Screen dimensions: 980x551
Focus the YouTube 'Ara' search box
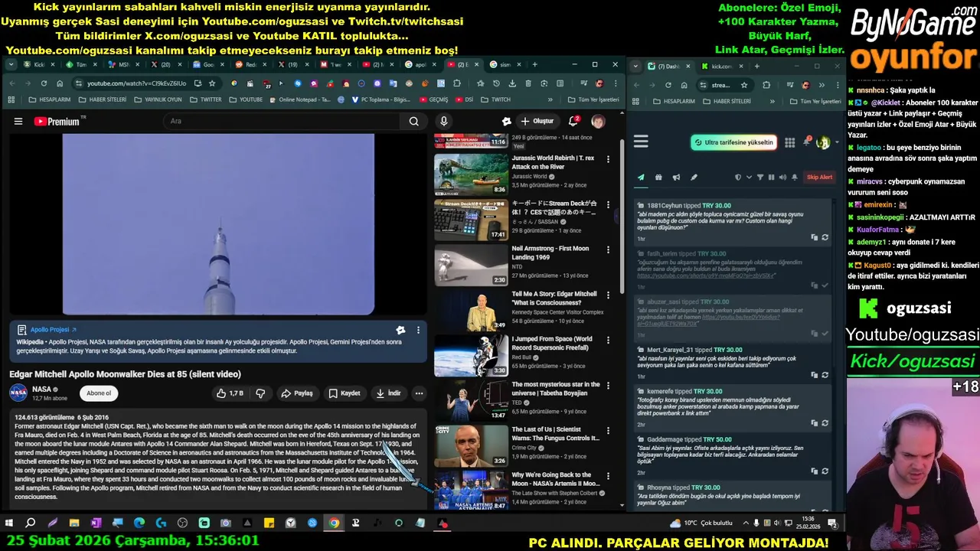click(x=283, y=121)
